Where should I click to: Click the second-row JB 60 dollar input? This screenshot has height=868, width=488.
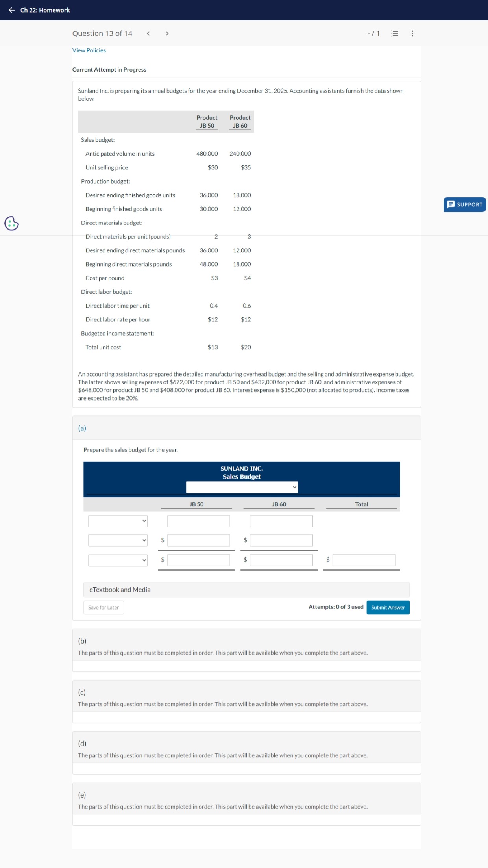click(281, 540)
